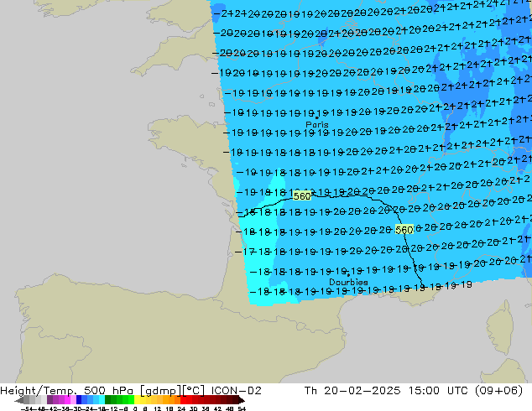532x411 pixels.
Task: Pick the dark blue swatch in the temperature legend
Action: (x=79, y=400)
